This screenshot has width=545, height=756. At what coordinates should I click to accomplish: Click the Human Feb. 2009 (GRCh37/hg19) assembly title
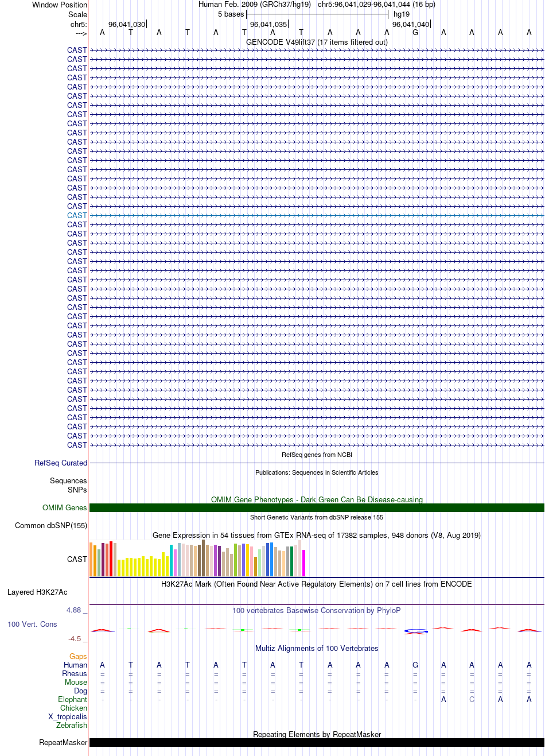click(x=255, y=5)
